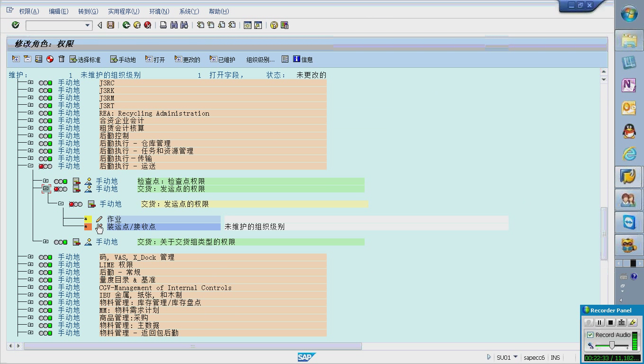Click the edit icon beside 装运点/接收点
This screenshot has width=644, height=364.
[x=99, y=227]
